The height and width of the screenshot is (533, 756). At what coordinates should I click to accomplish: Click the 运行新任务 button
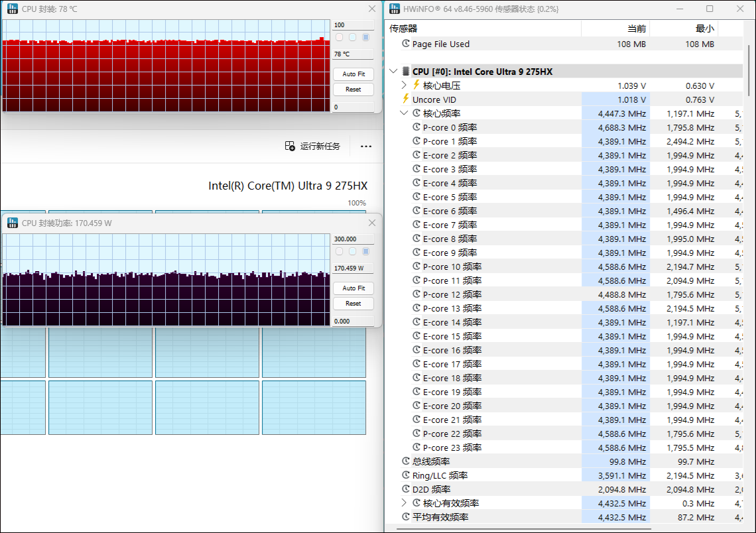[312, 146]
